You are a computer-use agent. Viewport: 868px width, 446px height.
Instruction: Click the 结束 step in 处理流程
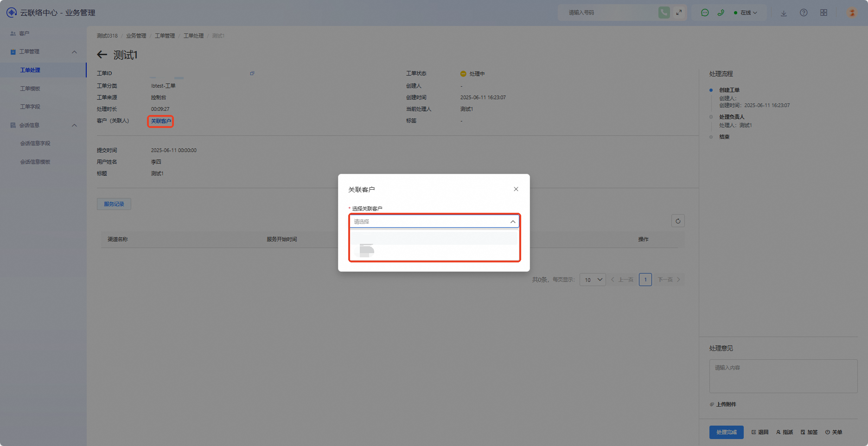724,137
